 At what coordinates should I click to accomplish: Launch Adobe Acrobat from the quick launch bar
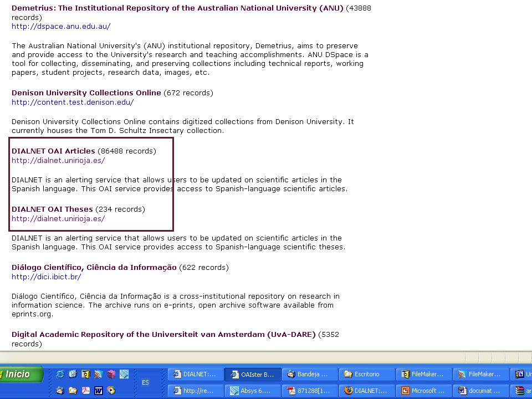click(x=85, y=390)
